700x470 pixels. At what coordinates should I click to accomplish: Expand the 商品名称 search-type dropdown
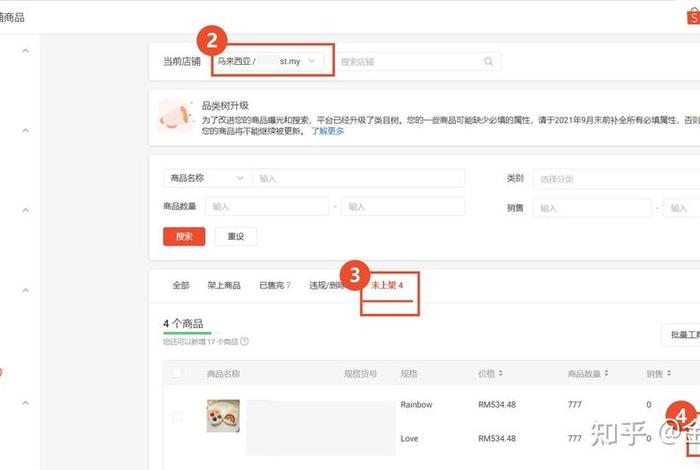pyautogui.click(x=208, y=178)
